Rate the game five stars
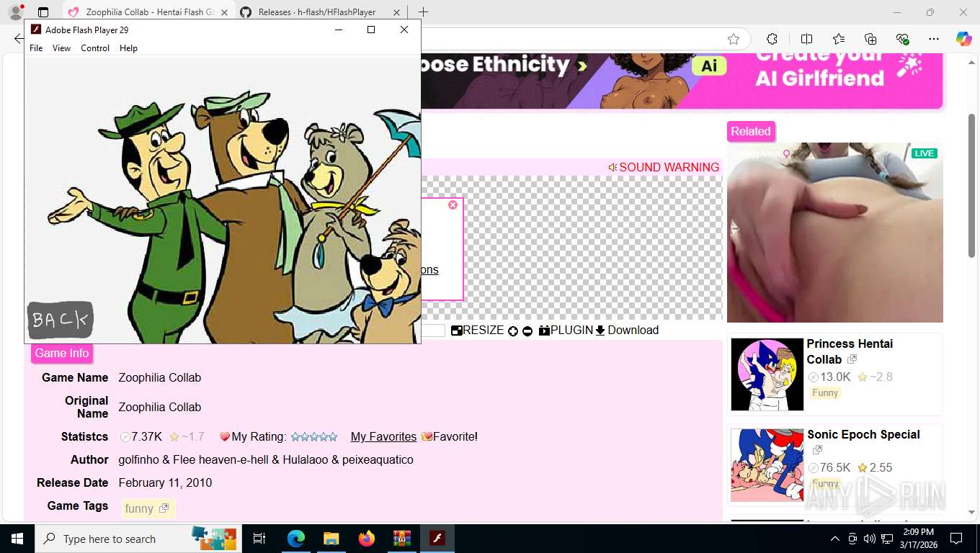 [x=332, y=437]
